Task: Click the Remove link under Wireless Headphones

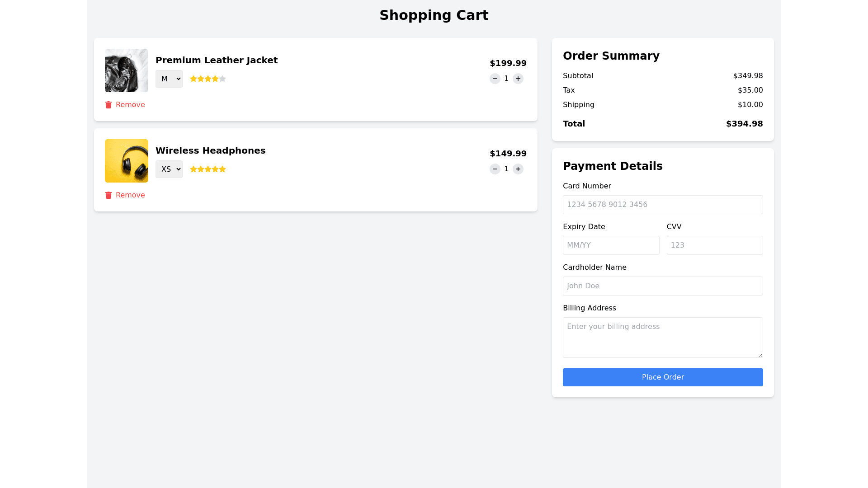Action: (130, 195)
